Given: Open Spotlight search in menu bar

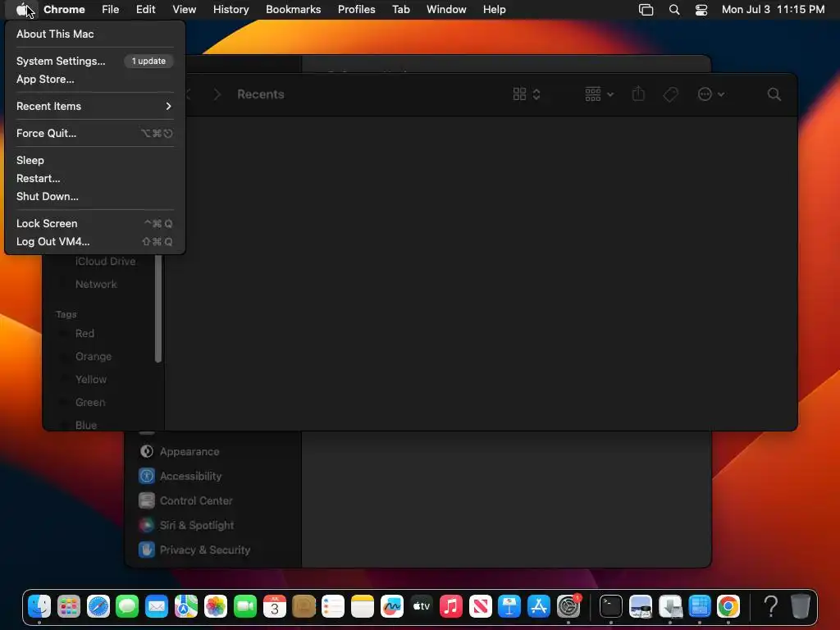Looking at the screenshot, I should click(674, 10).
